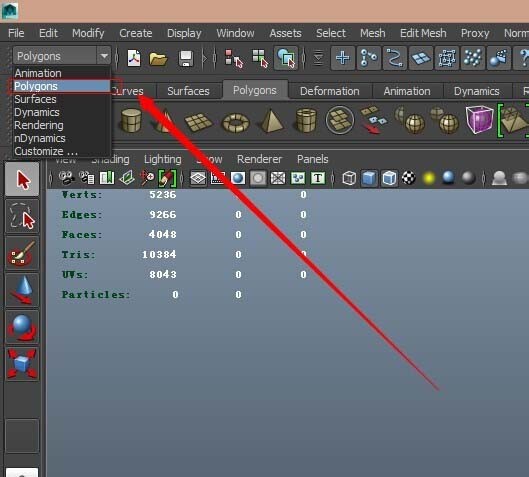Click the Save scene floppy icon
Viewport: 529px width, 477px height.
click(186, 58)
